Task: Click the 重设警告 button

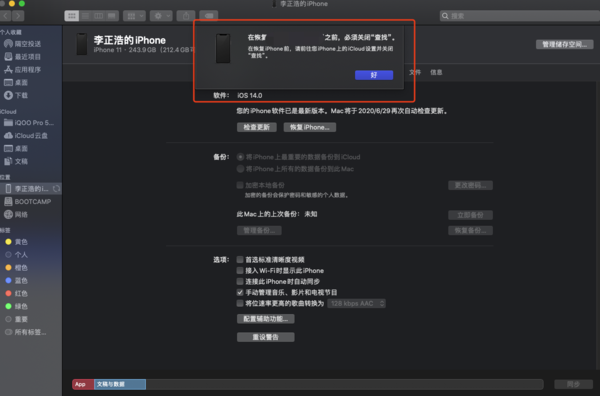Action: click(266, 337)
